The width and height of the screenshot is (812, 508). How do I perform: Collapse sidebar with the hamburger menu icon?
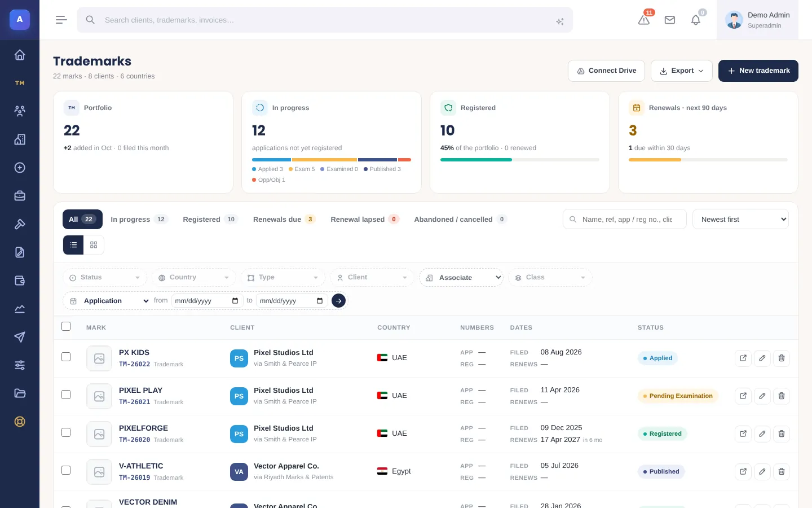(61, 20)
